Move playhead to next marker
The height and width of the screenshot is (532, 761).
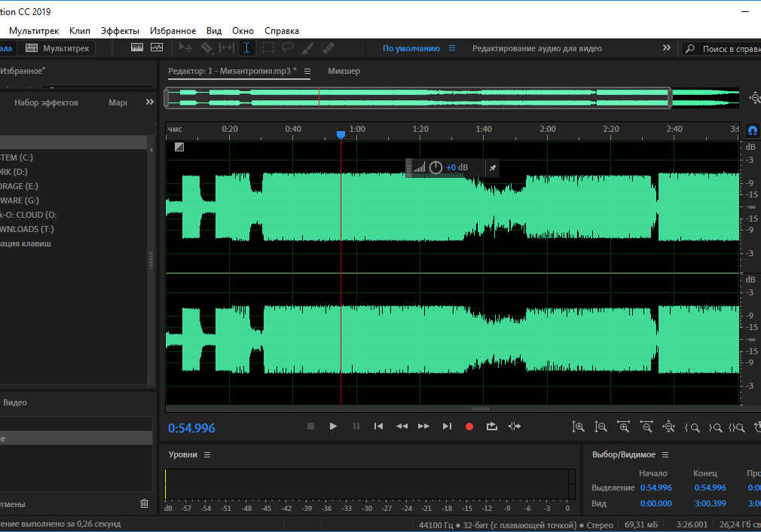coord(447,427)
